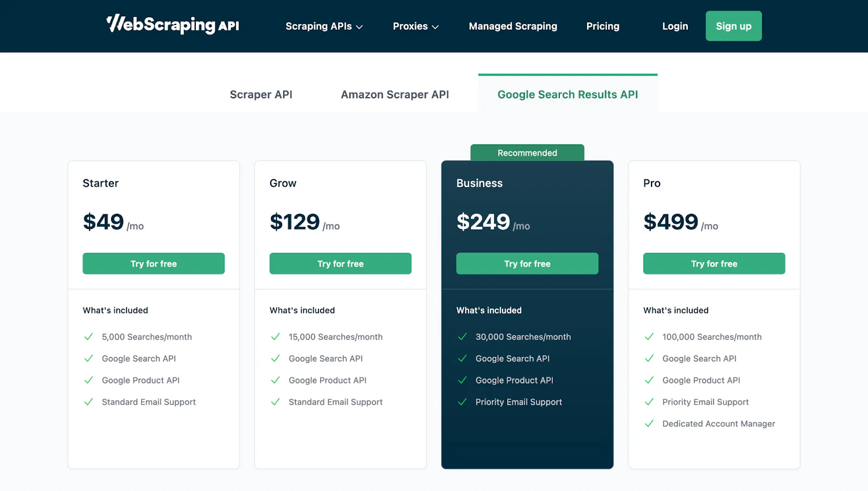Click the checkmark beside 100,000 Searches/month
The width and height of the screenshot is (868, 491).
649,337
